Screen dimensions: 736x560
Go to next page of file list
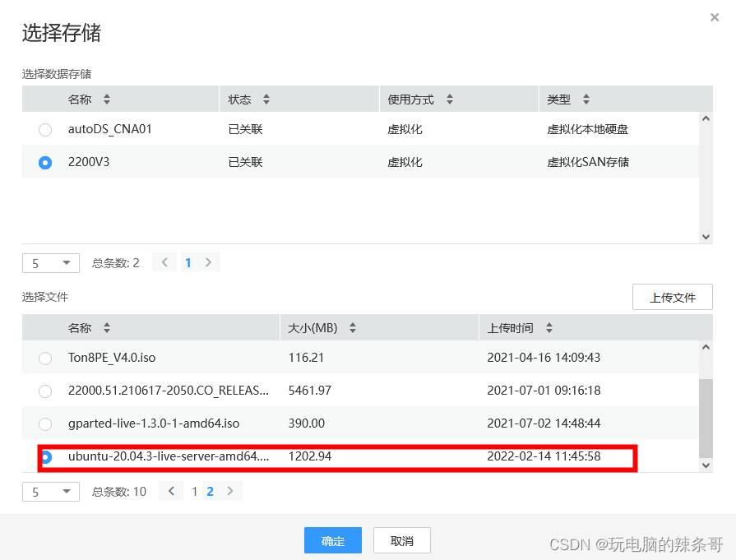coord(230,492)
